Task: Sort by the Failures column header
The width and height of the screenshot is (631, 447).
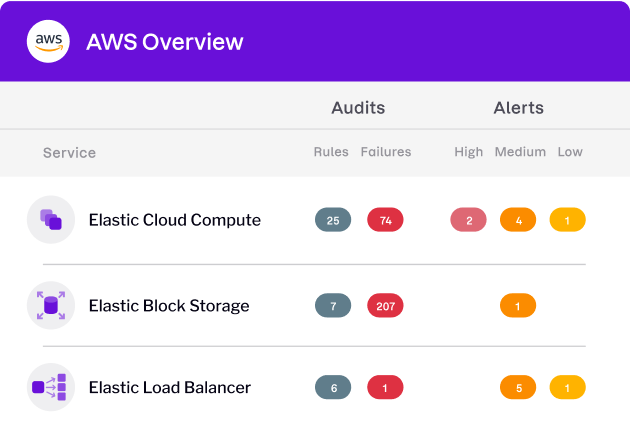Action: (x=386, y=152)
